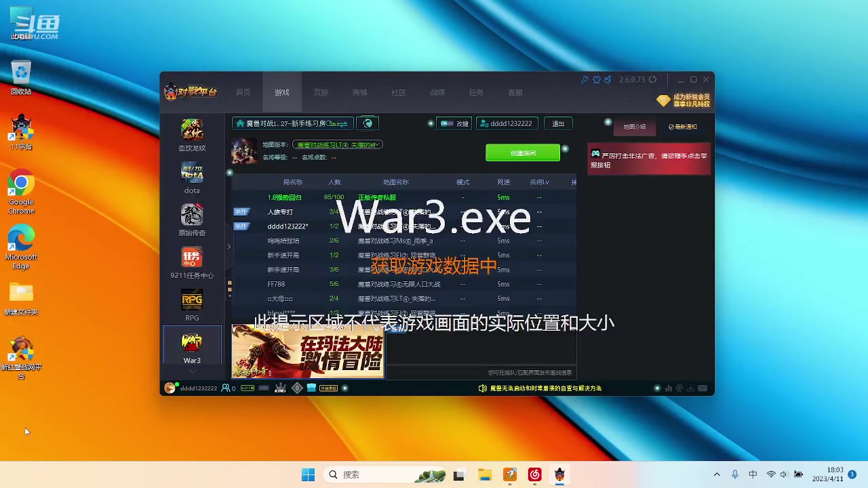The height and width of the screenshot is (488, 868).
Task: Open 原始传奇 from the game sidebar
Action: pyautogui.click(x=192, y=220)
